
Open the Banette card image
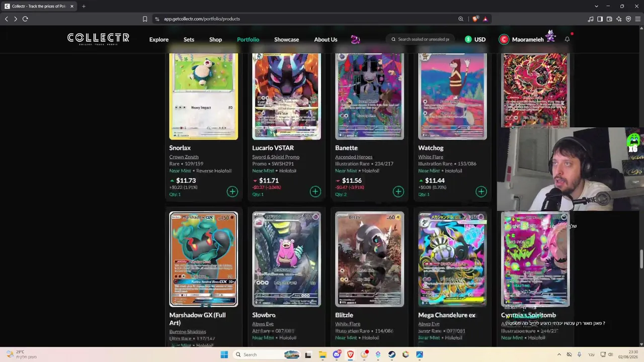click(x=369, y=96)
